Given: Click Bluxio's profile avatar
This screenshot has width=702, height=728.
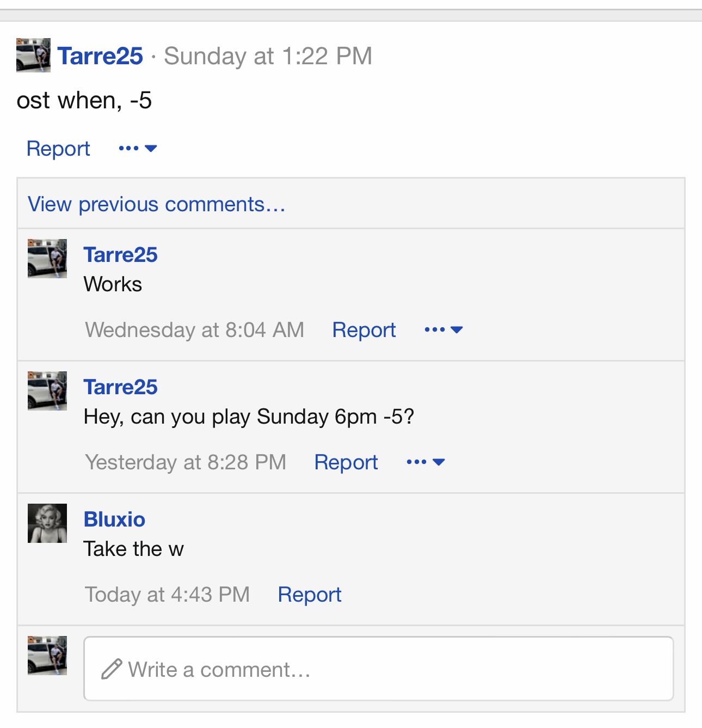Looking at the screenshot, I should (x=47, y=523).
